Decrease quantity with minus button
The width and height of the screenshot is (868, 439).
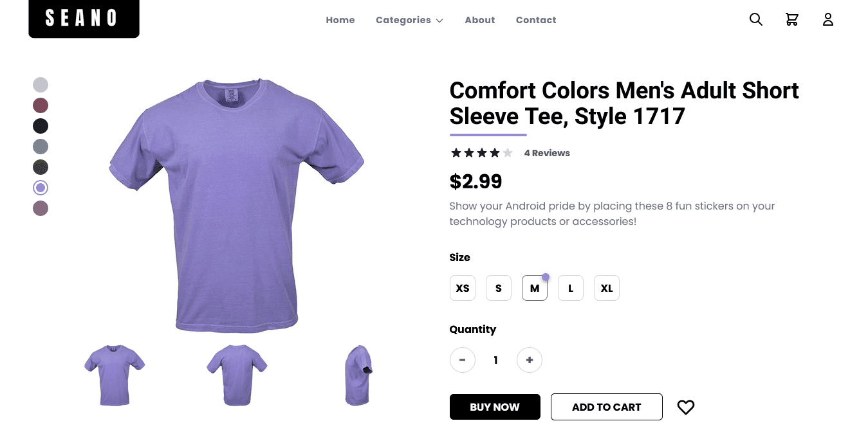[463, 360]
